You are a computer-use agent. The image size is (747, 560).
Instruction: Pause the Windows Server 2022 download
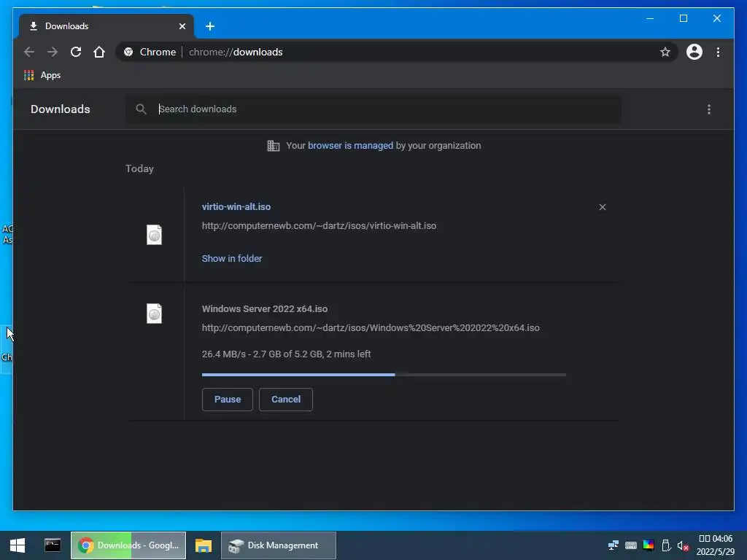[228, 400]
